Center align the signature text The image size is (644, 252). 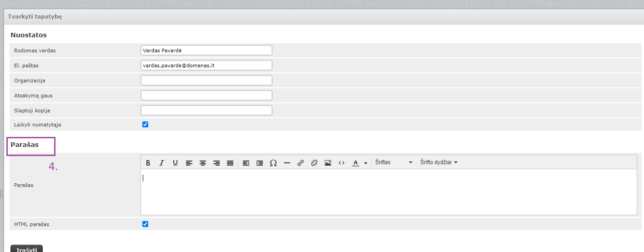[x=203, y=163]
